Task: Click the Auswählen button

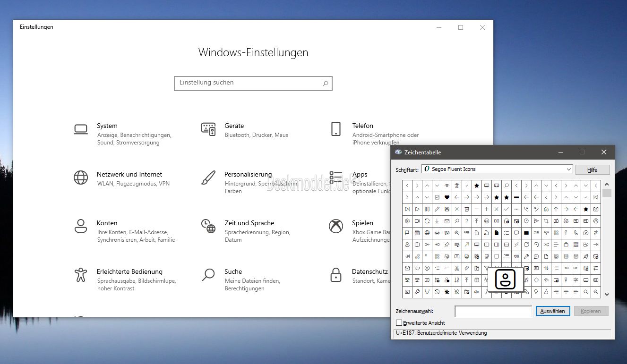Action: coord(553,311)
